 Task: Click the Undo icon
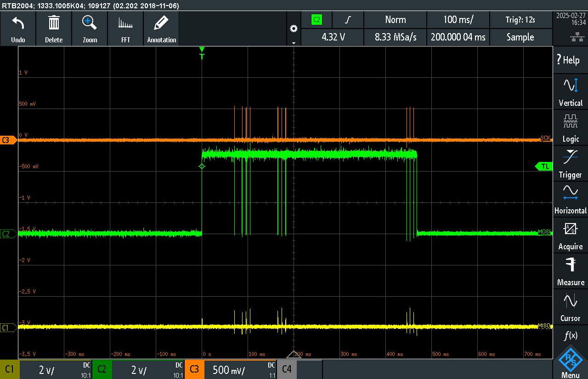pos(18,29)
